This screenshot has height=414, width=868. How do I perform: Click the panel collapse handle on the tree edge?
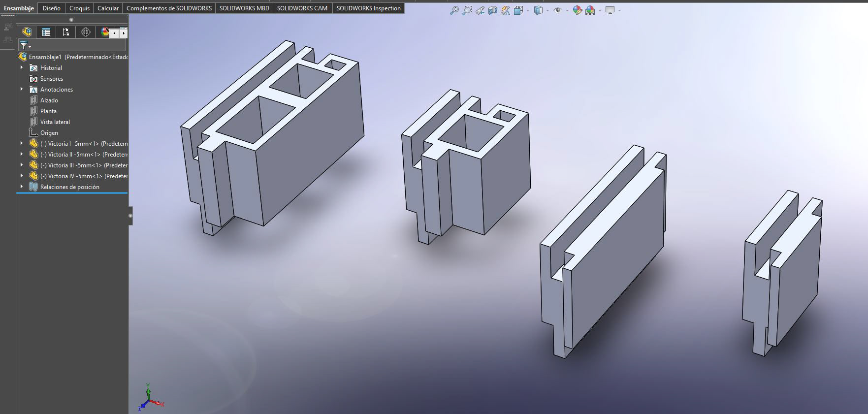pyautogui.click(x=130, y=216)
